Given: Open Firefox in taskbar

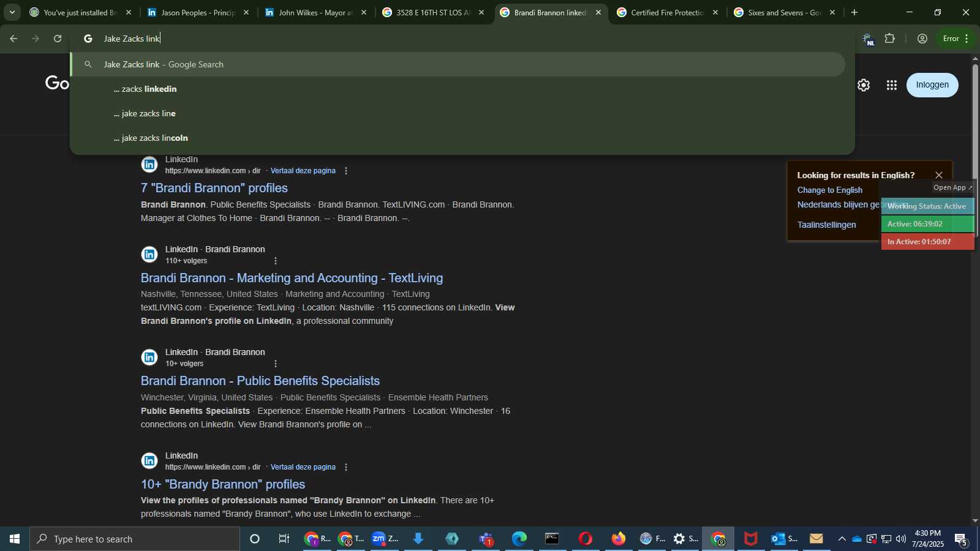Looking at the screenshot, I should [x=619, y=539].
